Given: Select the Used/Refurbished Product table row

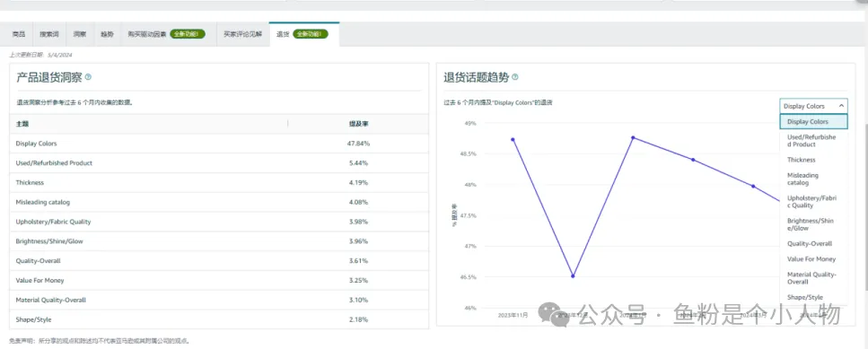Looking at the screenshot, I should coord(219,163).
